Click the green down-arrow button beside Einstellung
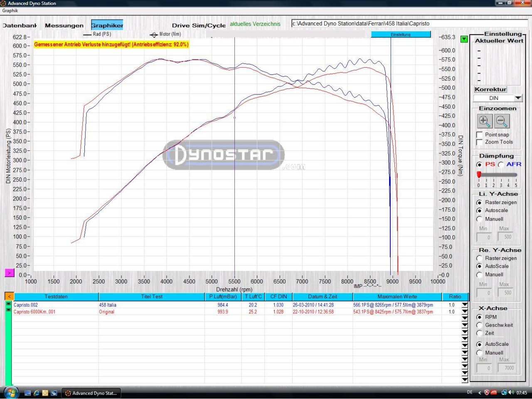The width and height of the screenshot is (532, 399). [464, 39]
